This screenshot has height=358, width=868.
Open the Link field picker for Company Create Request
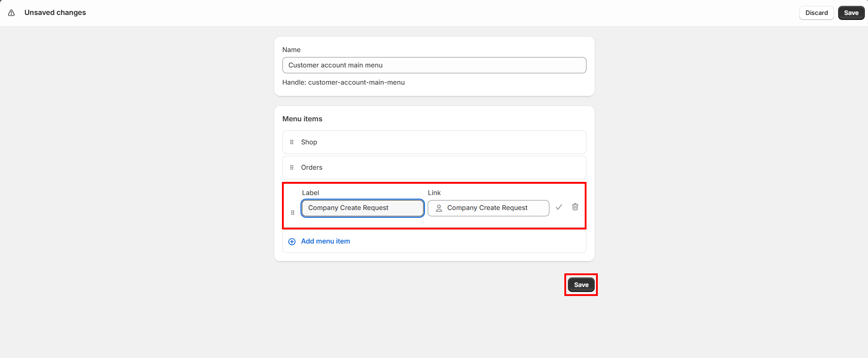[x=488, y=208]
